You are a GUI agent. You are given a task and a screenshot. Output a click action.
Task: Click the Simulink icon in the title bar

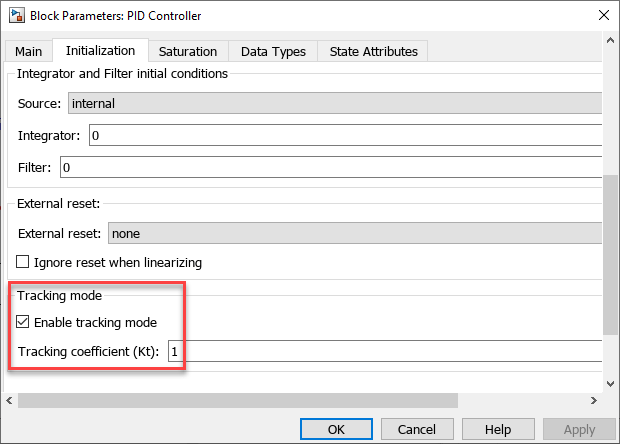tap(16, 15)
